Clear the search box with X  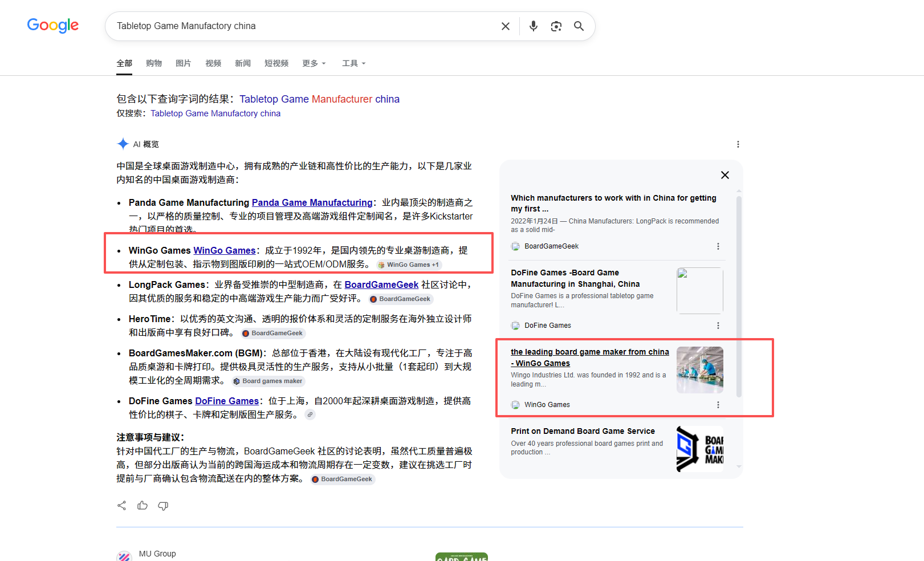(x=505, y=26)
